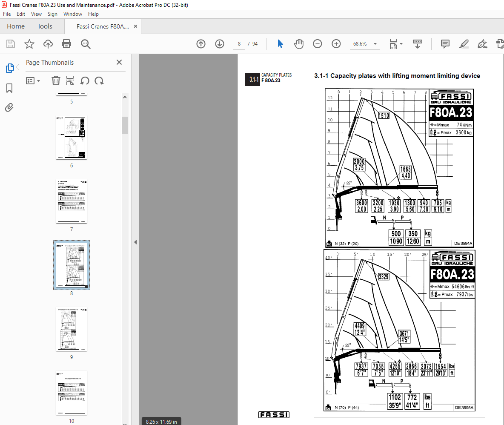
Task: Select page 7 thumbnail
Action: 72,201
